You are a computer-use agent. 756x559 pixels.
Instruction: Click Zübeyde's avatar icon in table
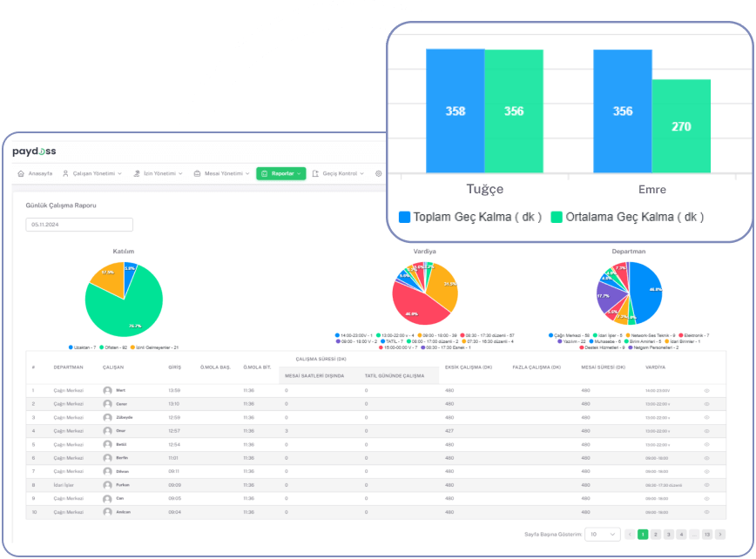pyautogui.click(x=108, y=417)
